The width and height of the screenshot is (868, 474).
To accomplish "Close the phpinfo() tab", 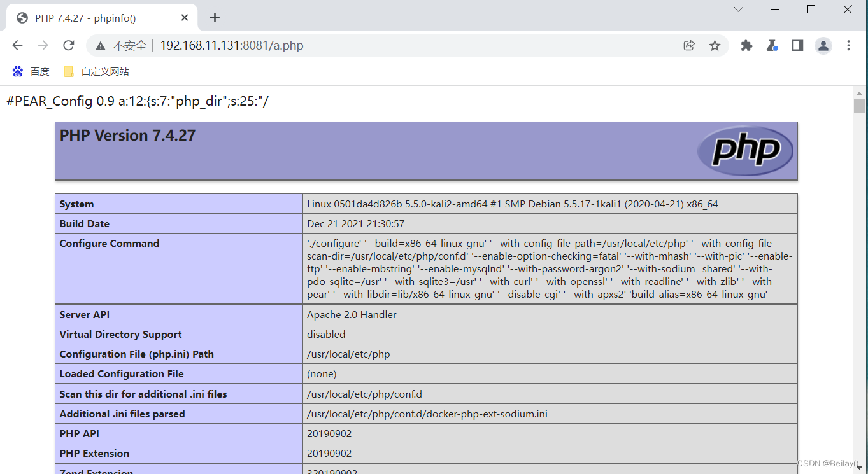I will click(185, 18).
